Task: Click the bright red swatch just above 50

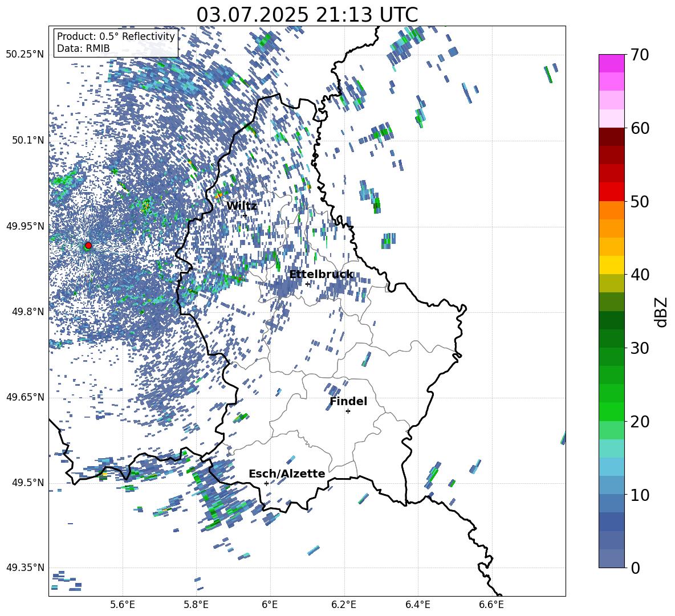Action: (x=612, y=192)
